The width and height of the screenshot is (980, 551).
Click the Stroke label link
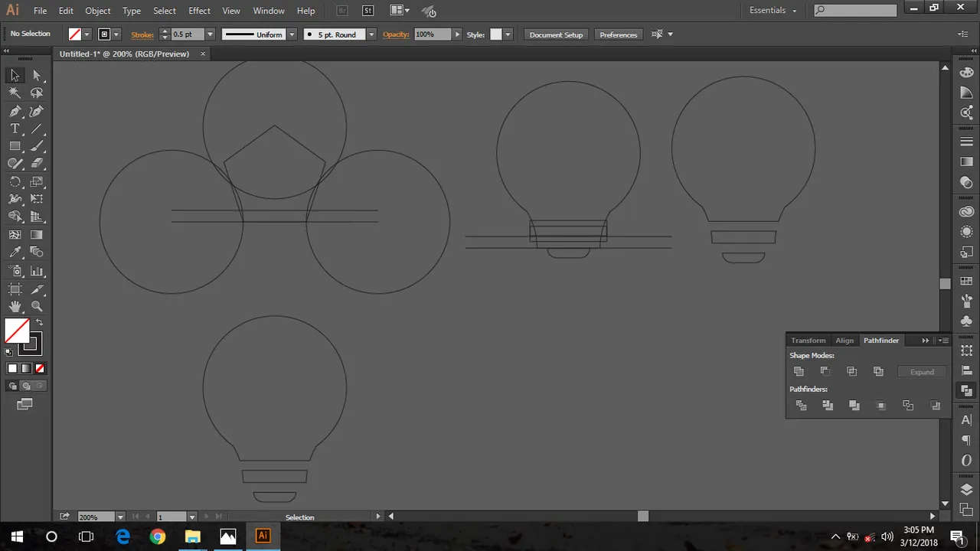click(142, 34)
